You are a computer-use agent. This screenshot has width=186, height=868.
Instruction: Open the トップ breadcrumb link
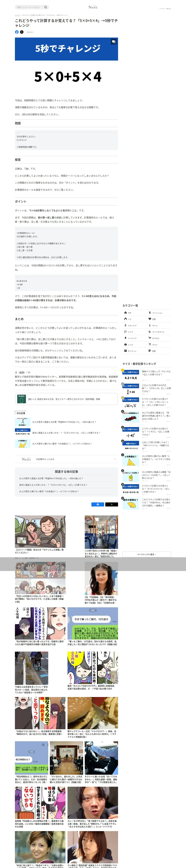point(17,15)
